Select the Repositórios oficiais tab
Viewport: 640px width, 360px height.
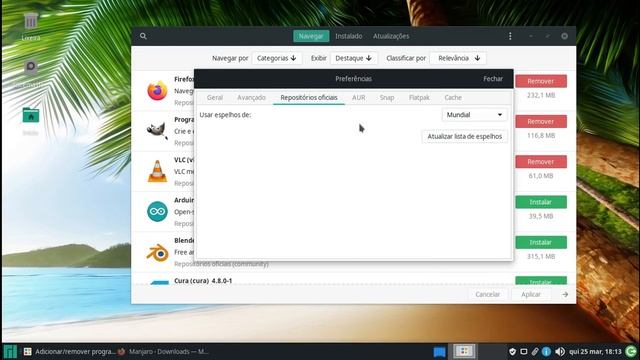[309, 98]
